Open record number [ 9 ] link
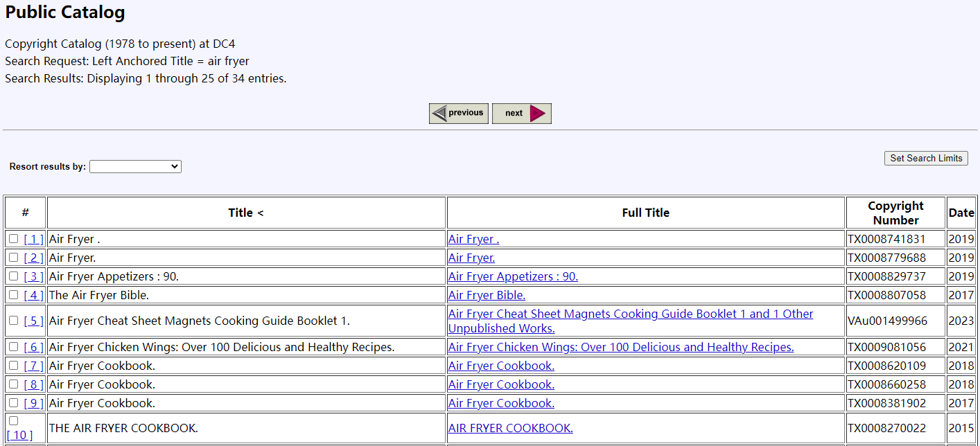 (x=33, y=403)
